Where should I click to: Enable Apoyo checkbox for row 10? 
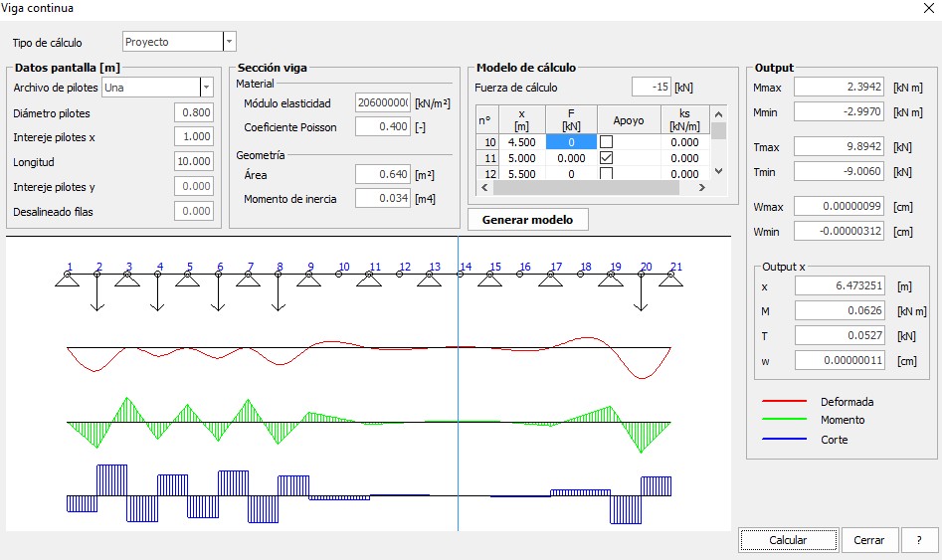606,142
